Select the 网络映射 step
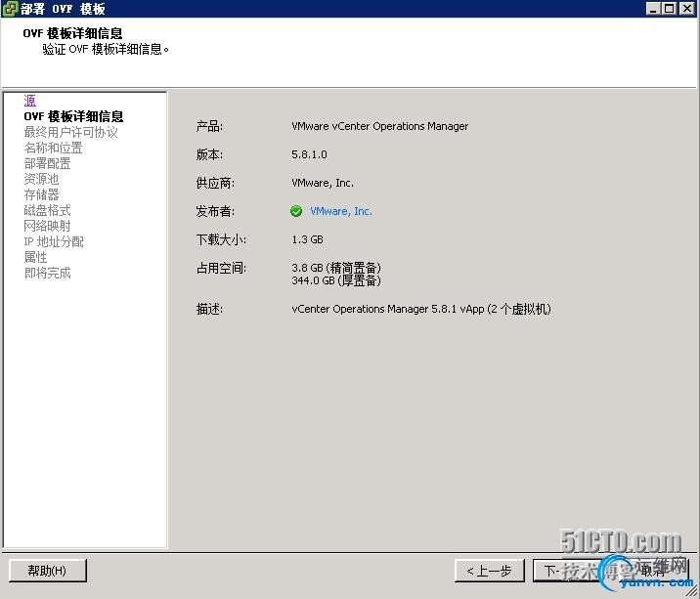Screen dimensions: 700x599 click(47, 226)
